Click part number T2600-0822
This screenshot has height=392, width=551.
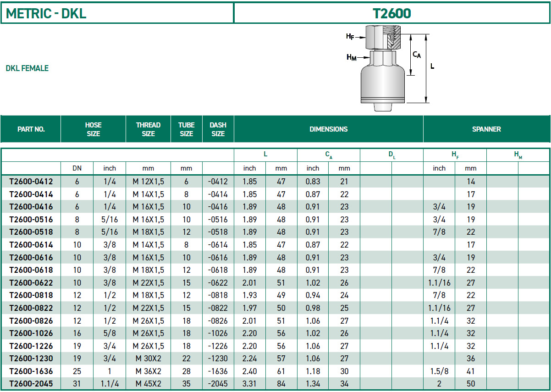click(x=31, y=308)
